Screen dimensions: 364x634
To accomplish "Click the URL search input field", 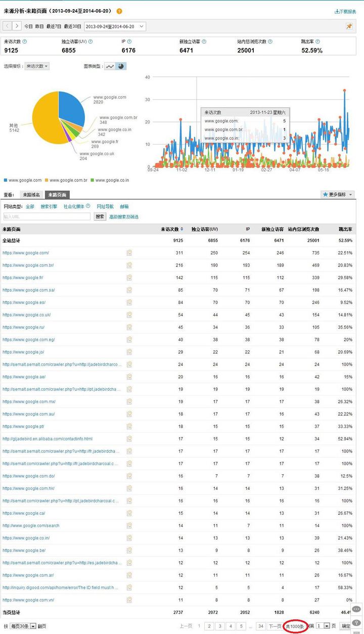I will 47,217.
